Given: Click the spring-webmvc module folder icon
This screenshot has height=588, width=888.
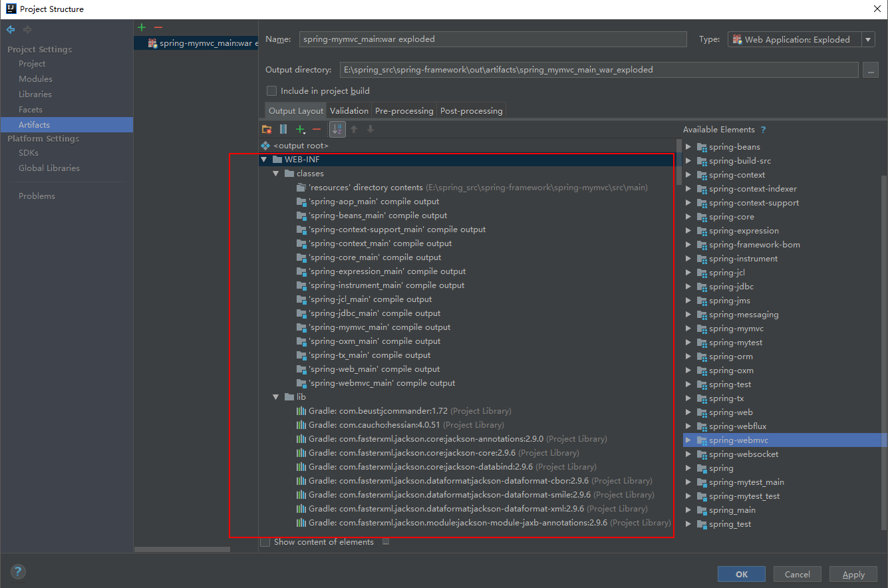Looking at the screenshot, I should click(x=701, y=440).
